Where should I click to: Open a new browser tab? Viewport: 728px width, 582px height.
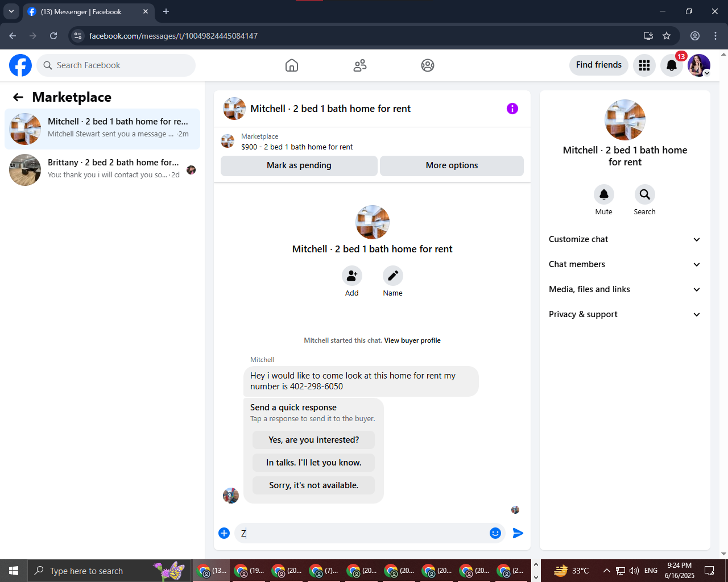click(166, 11)
